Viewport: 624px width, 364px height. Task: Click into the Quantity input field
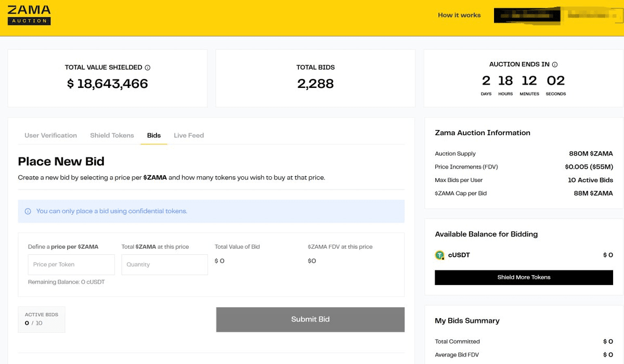[164, 265]
